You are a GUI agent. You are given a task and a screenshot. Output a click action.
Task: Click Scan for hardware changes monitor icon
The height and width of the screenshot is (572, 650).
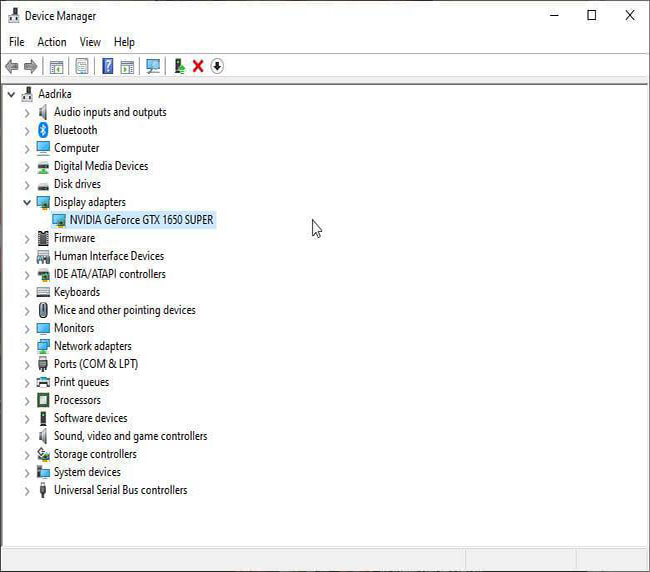coord(152,66)
